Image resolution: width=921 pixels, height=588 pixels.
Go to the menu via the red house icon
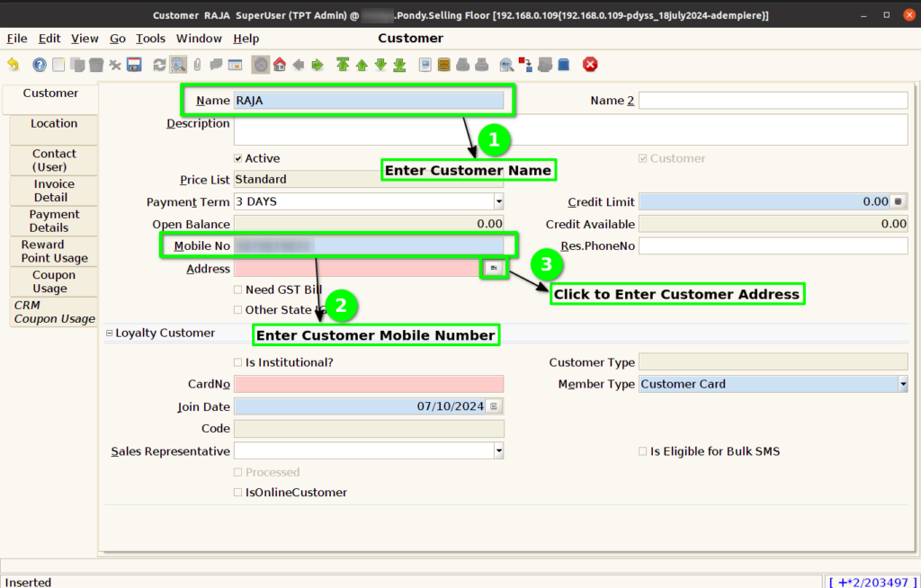280,65
